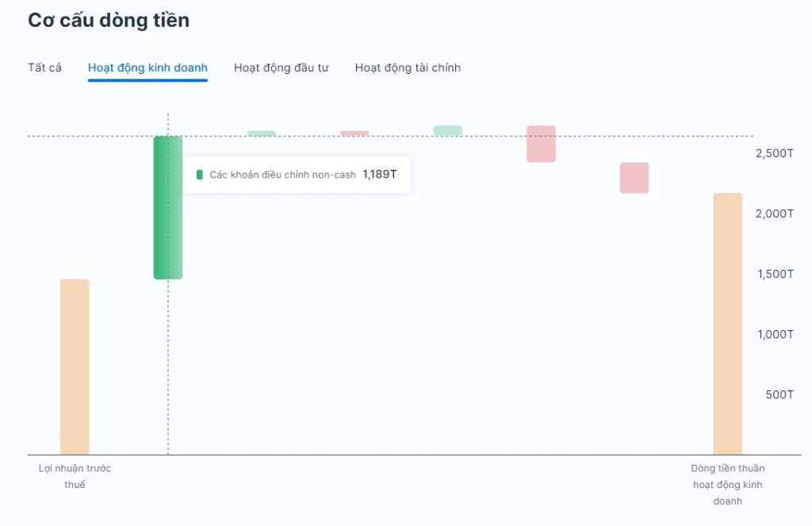The height and width of the screenshot is (526, 812).
Task: Switch to the "Tất cả" tab
Action: (x=44, y=67)
